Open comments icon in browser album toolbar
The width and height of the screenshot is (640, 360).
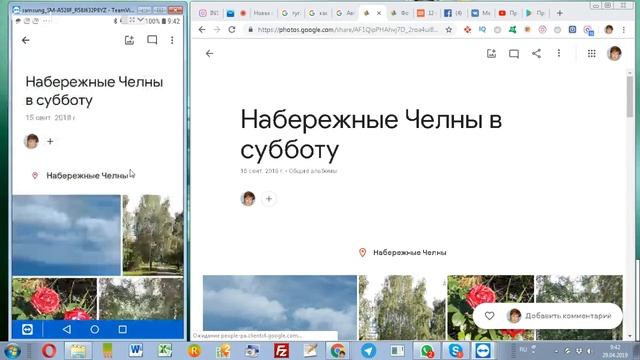click(x=514, y=53)
